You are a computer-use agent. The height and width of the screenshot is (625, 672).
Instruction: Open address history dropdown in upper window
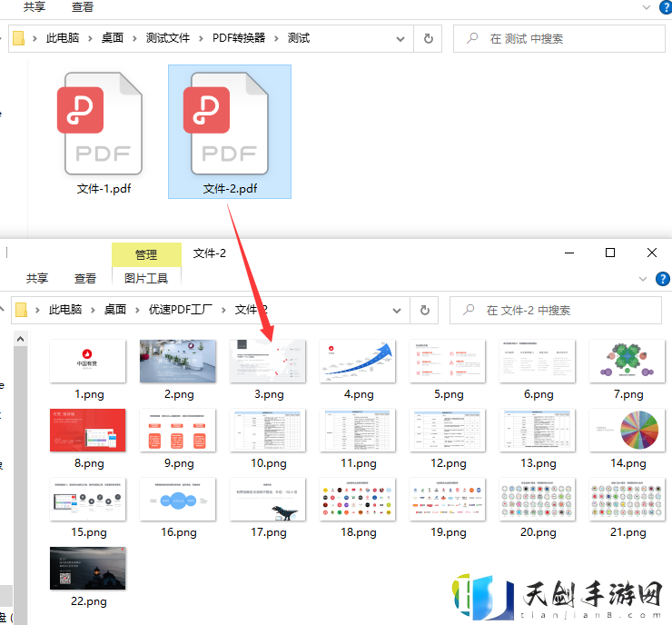[400, 39]
